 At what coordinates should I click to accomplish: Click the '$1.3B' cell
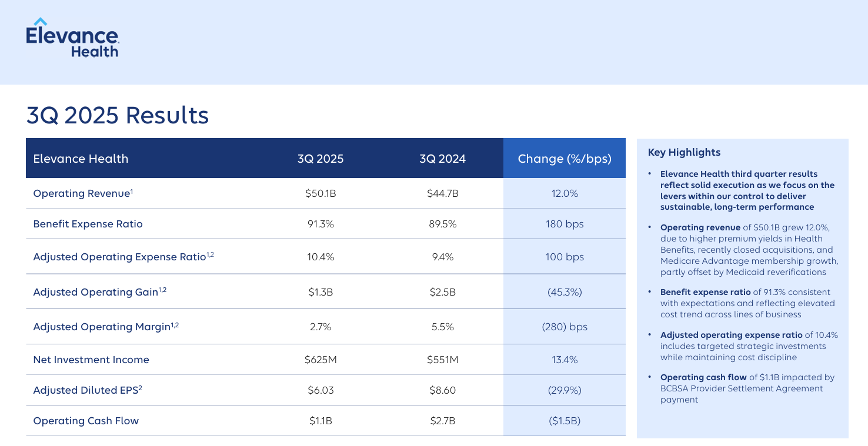pos(321,292)
